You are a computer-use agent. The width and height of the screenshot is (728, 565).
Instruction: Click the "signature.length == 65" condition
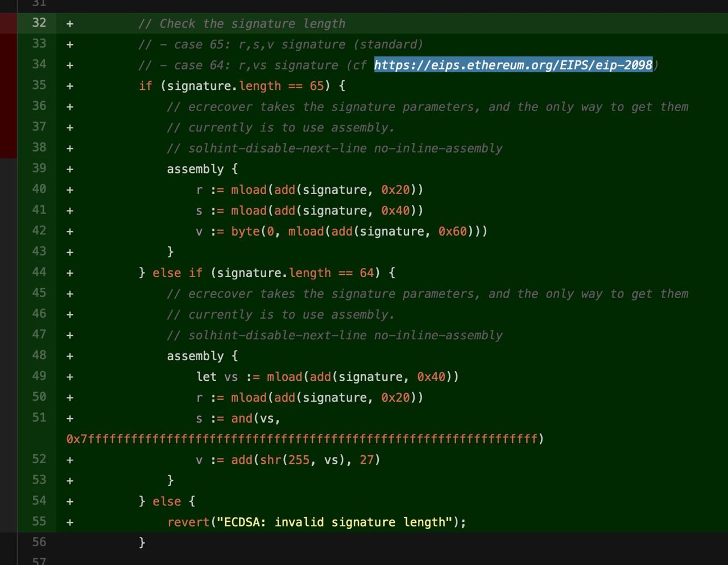(x=245, y=86)
